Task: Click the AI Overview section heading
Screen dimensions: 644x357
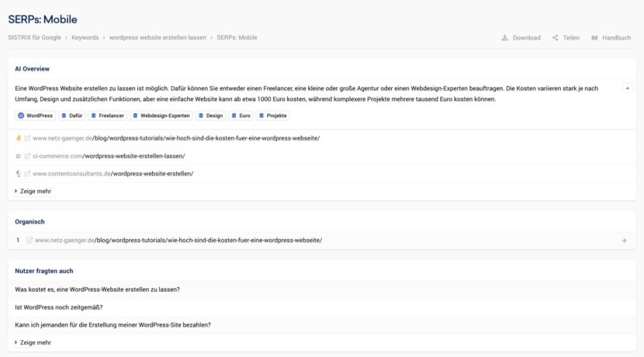Action: (32, 69)
